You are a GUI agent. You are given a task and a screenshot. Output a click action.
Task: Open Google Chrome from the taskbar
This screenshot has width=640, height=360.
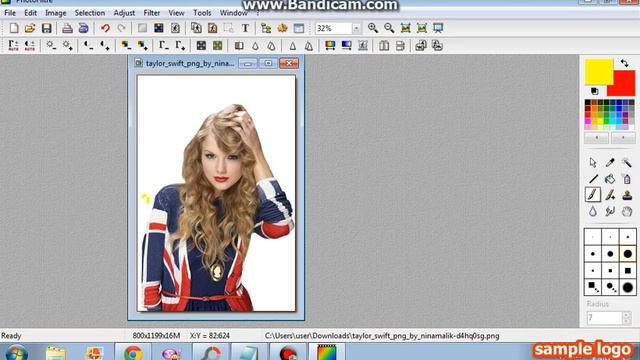[133, 353]
